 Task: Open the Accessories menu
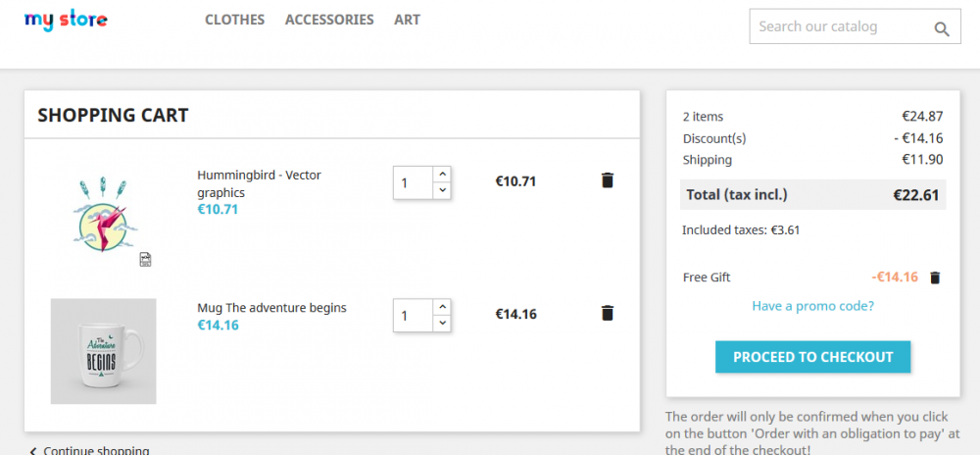click(x=329, y=20)
